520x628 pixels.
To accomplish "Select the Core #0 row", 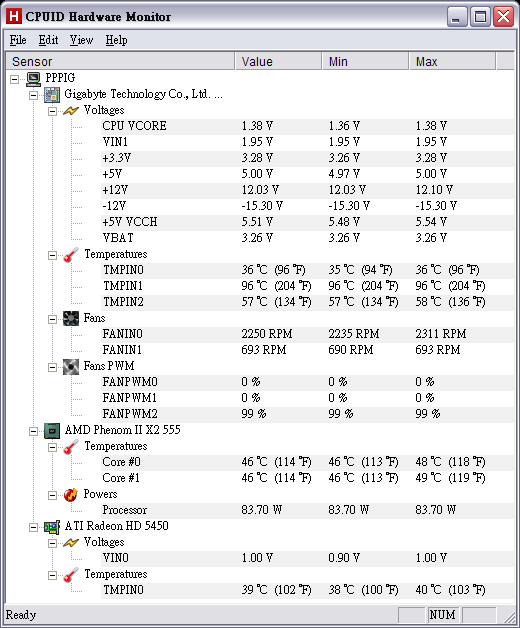I will pos(307,463).
